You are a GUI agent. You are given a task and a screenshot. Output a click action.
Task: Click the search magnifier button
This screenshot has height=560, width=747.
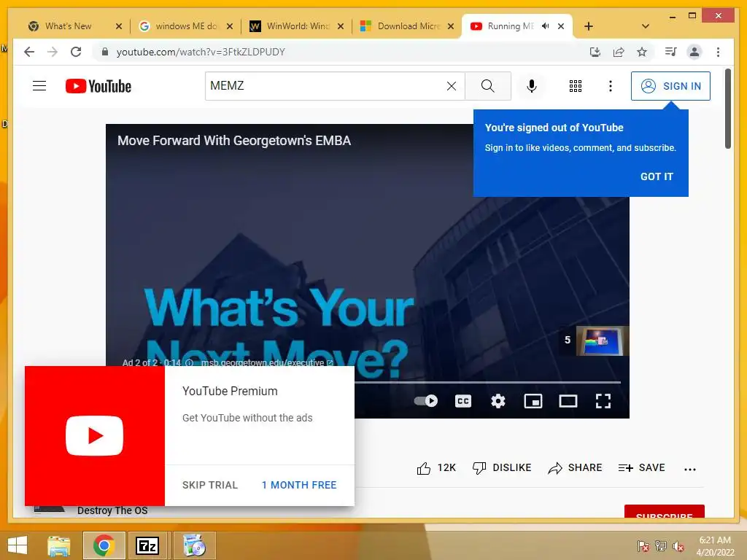click(x=488, y=86)
